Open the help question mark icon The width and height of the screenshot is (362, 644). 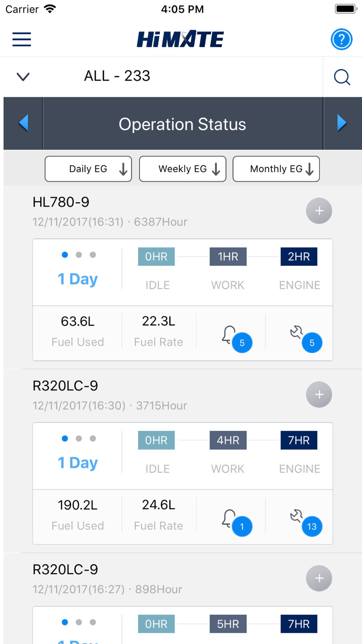click(341, 39)
